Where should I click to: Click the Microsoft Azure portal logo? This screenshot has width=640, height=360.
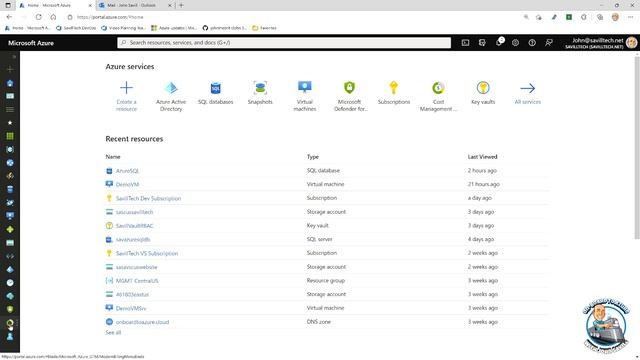[31, 43]
